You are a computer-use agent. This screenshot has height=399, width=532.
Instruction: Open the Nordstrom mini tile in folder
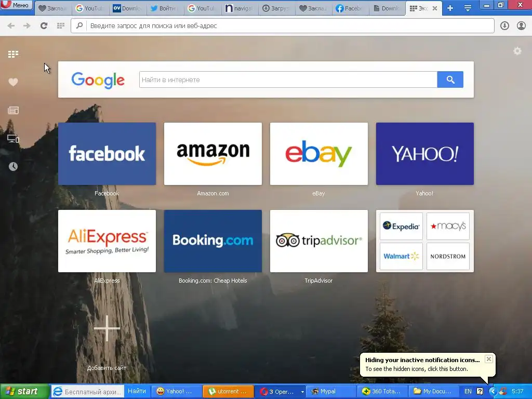448,256
